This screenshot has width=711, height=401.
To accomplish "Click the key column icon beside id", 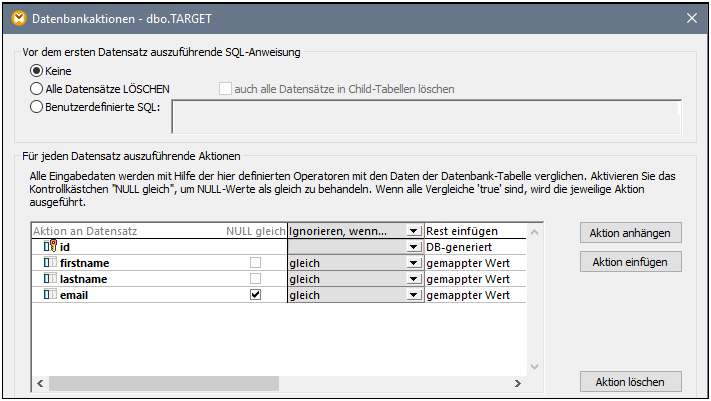I will (50, 246).
